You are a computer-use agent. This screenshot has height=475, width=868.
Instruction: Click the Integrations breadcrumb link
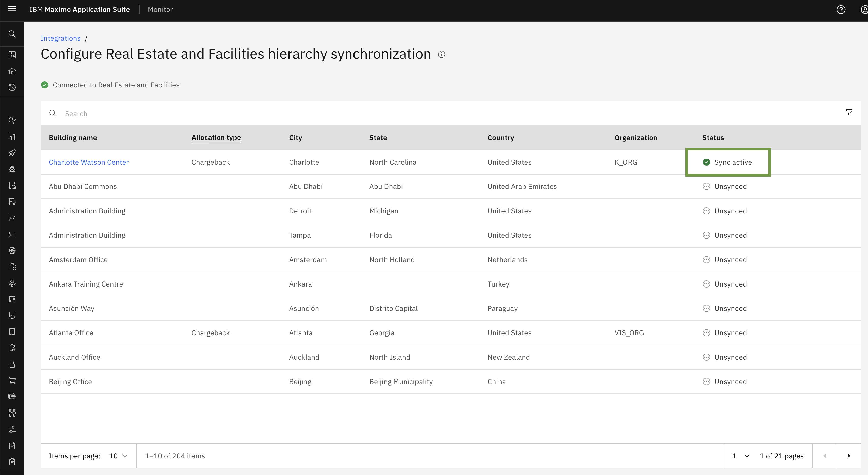click(61, 38)
